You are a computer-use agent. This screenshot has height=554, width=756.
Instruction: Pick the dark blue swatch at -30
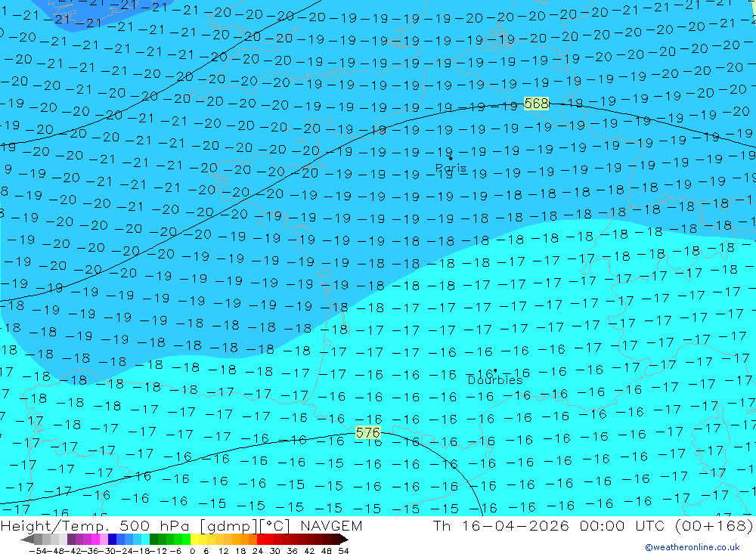112,540
